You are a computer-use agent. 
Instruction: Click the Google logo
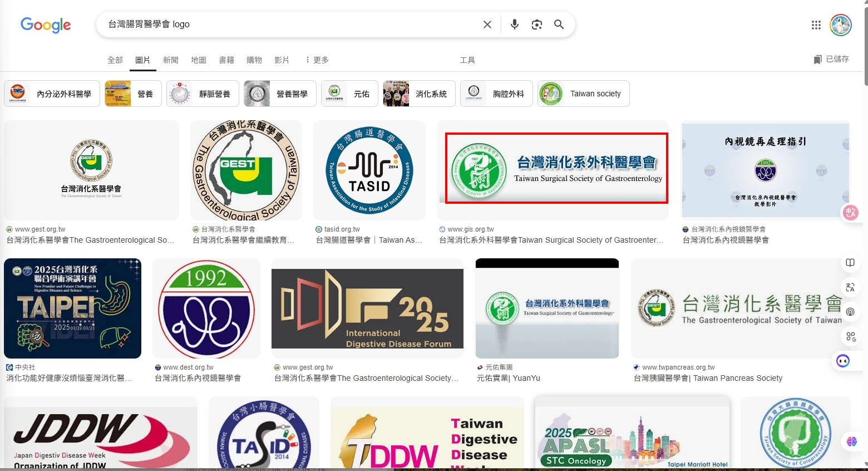coord(46,24)
